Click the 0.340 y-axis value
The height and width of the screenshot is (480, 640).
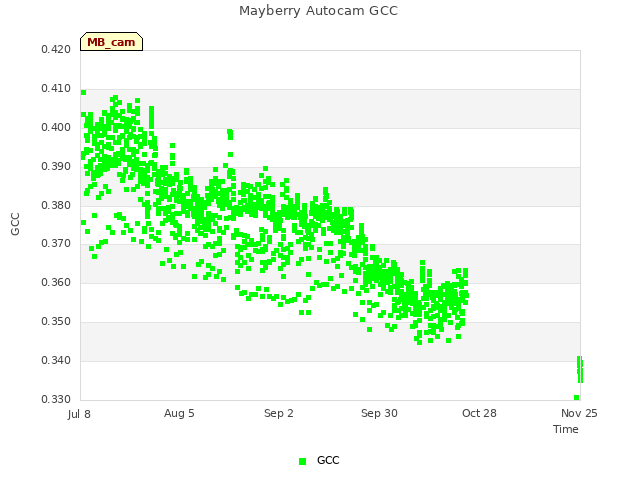(x=56, y=360)
